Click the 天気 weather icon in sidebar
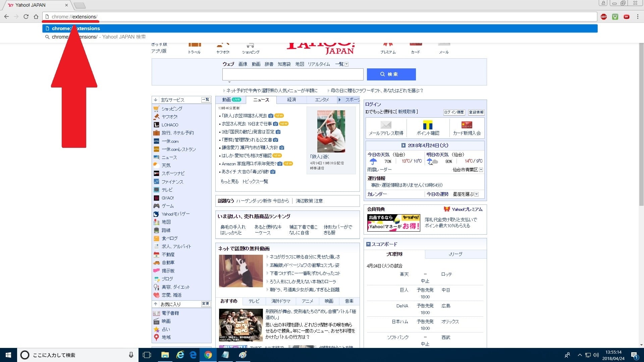This screenshot has width=644, height=362. pyautogui.click(x=156, y=165)
